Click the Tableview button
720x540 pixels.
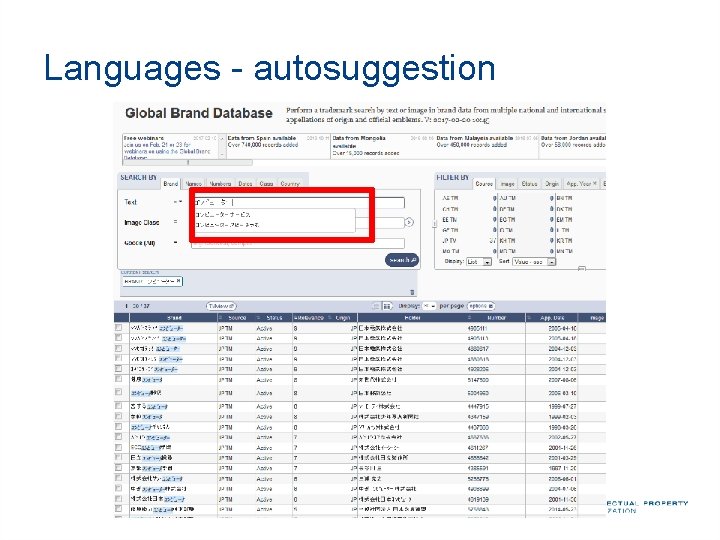(221, 306)
